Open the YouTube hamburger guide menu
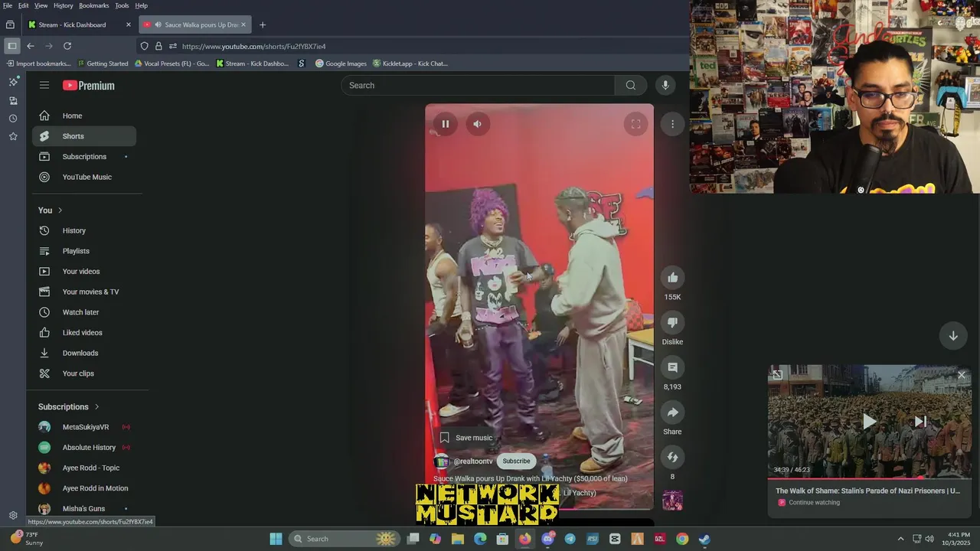The image size is (980, 551). (44, 86)
